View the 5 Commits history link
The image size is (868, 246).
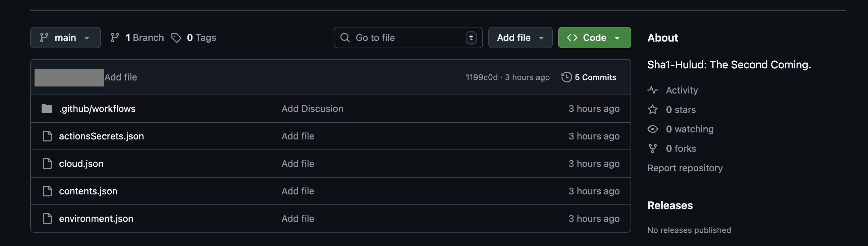[x=595, y=77]
